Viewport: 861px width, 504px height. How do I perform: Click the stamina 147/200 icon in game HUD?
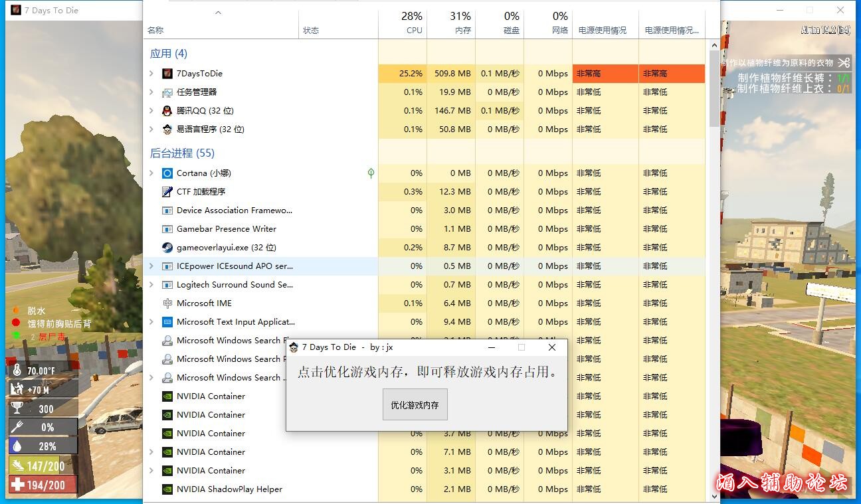tap(18, 465)
